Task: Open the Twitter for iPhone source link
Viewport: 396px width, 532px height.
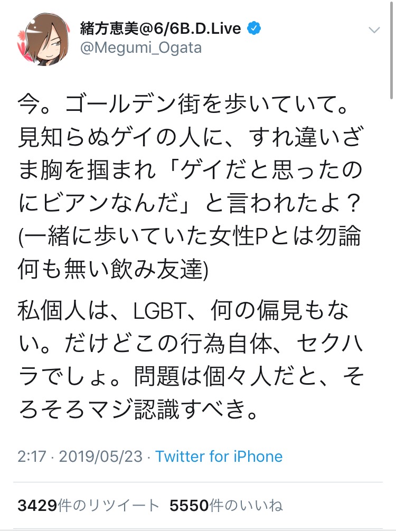Action: (x=219, y=457)
